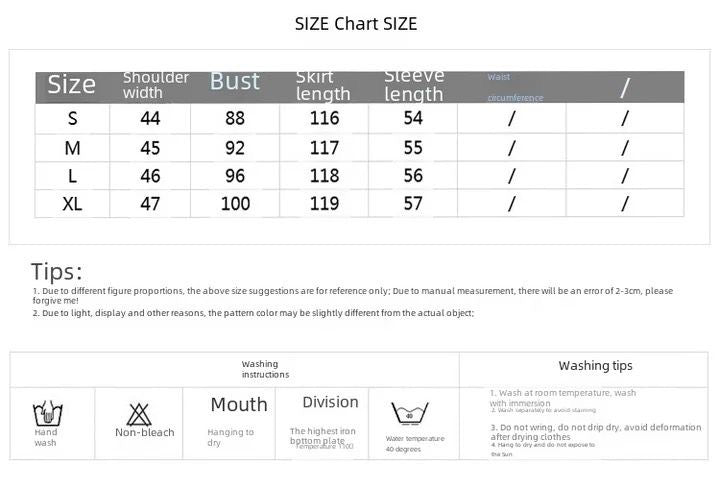The width and height of the screenshot is (720, 489).
Task: Click the "Division" iron temperature label
Action: 330,402
